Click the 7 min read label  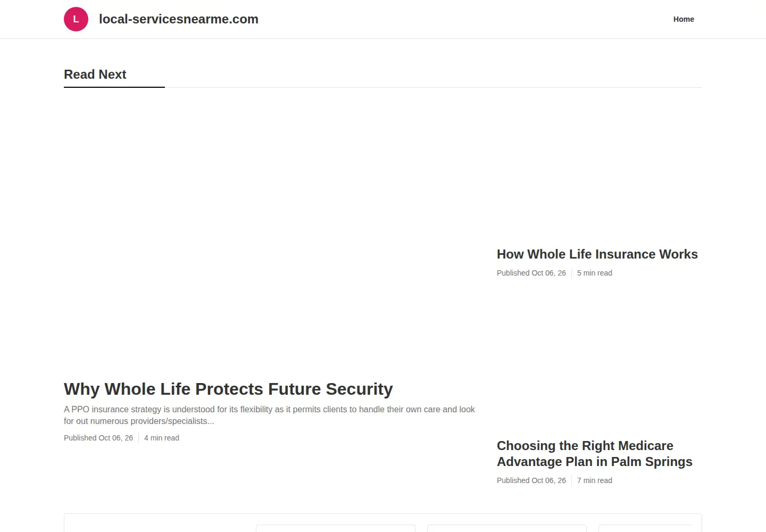point(595,480)
